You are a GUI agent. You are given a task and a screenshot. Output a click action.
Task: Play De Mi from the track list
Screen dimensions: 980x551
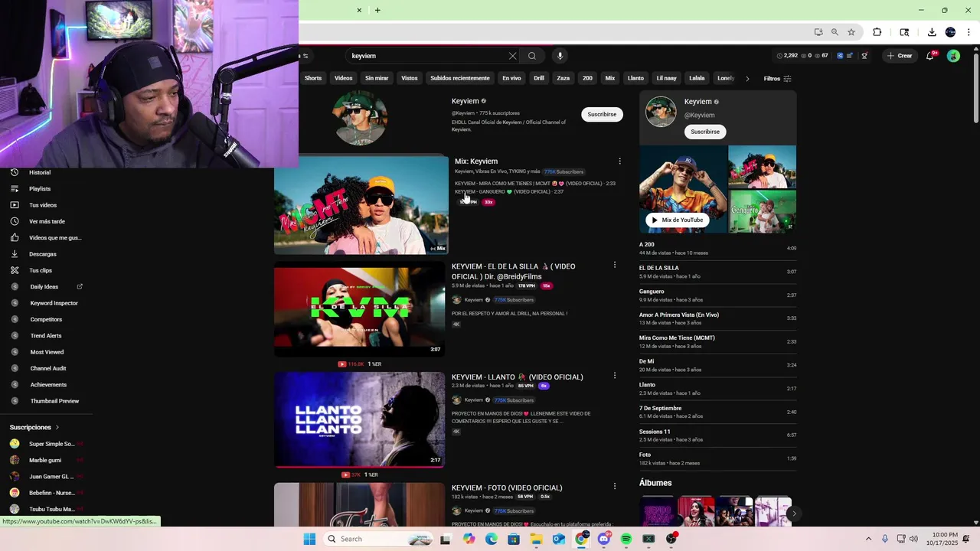717,365
